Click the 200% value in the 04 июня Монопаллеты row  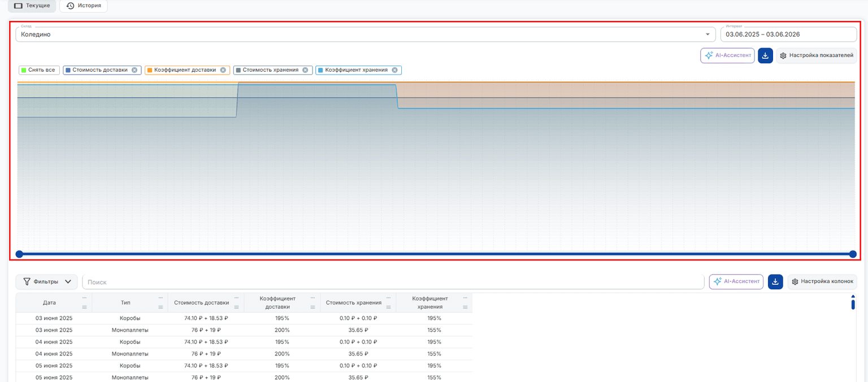282,354
